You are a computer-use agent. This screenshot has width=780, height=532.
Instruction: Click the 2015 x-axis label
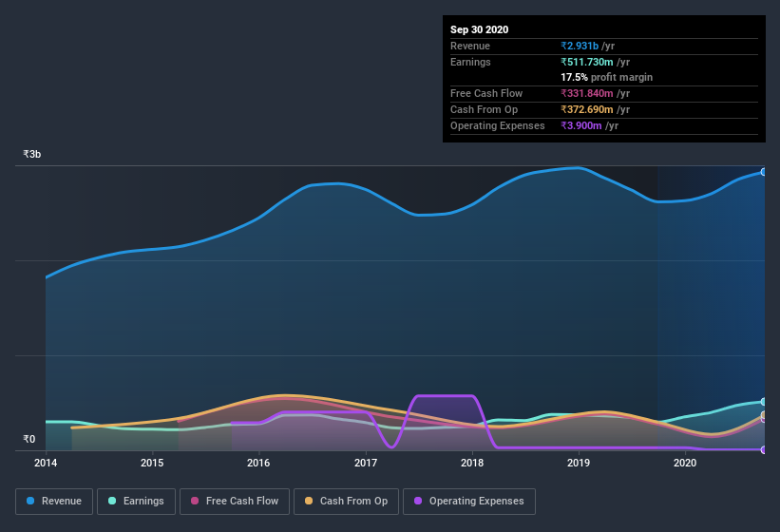pos(152,463)
